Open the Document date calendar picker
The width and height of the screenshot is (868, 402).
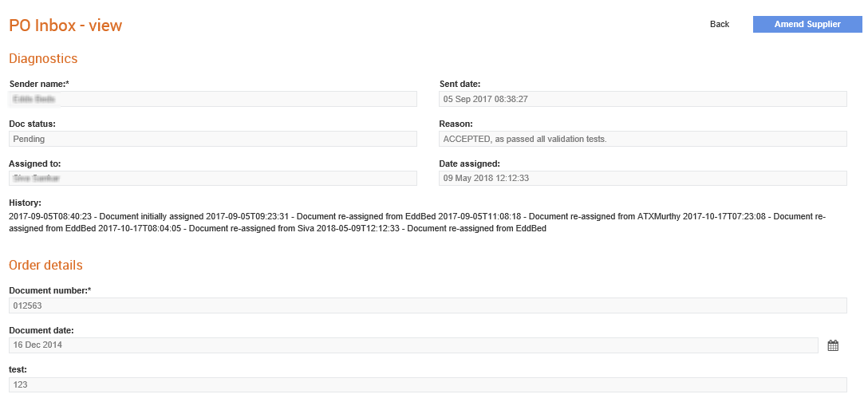(833, 345)
